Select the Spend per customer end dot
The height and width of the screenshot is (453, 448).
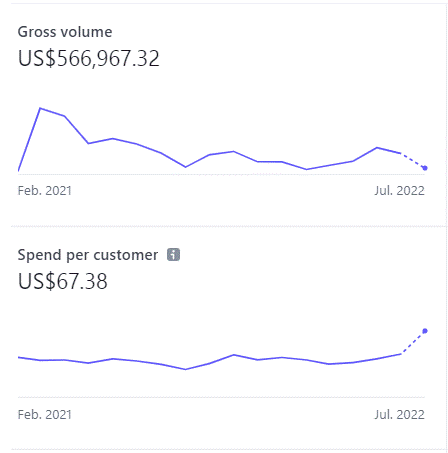tap(425, 331)
